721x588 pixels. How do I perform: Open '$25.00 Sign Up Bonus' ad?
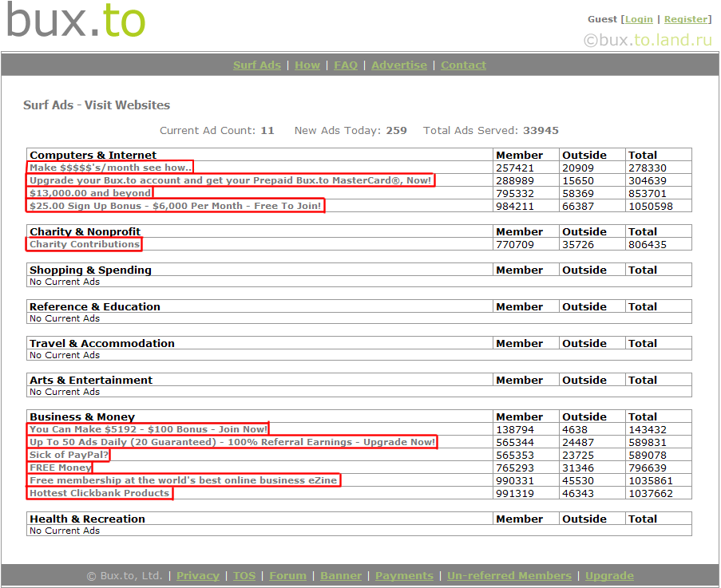click(175, 206)
